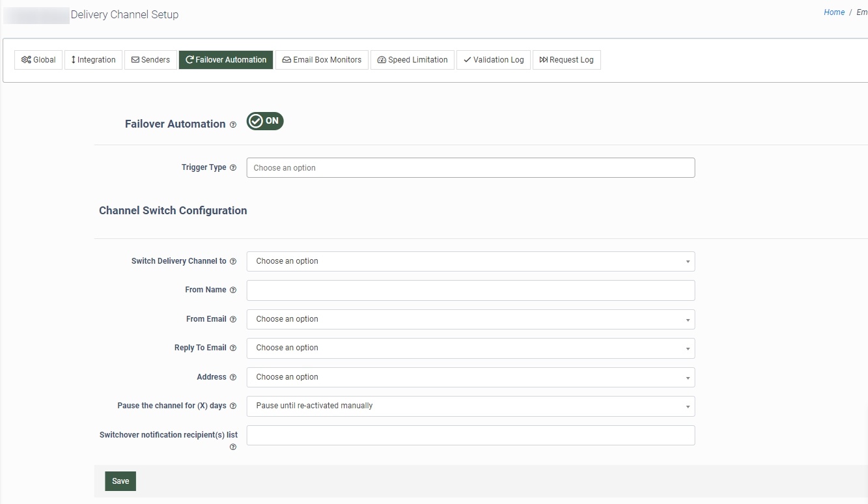The height and width of the screenshot is (504, 868).
Task: Follow the Home breadcrumb link
Action: point(833,12)
